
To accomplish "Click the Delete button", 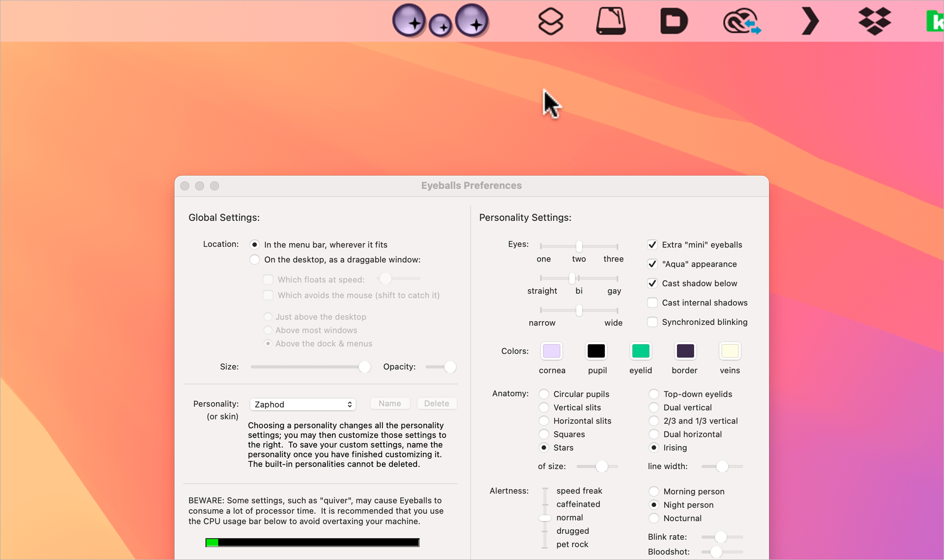I will coord(437,403).
